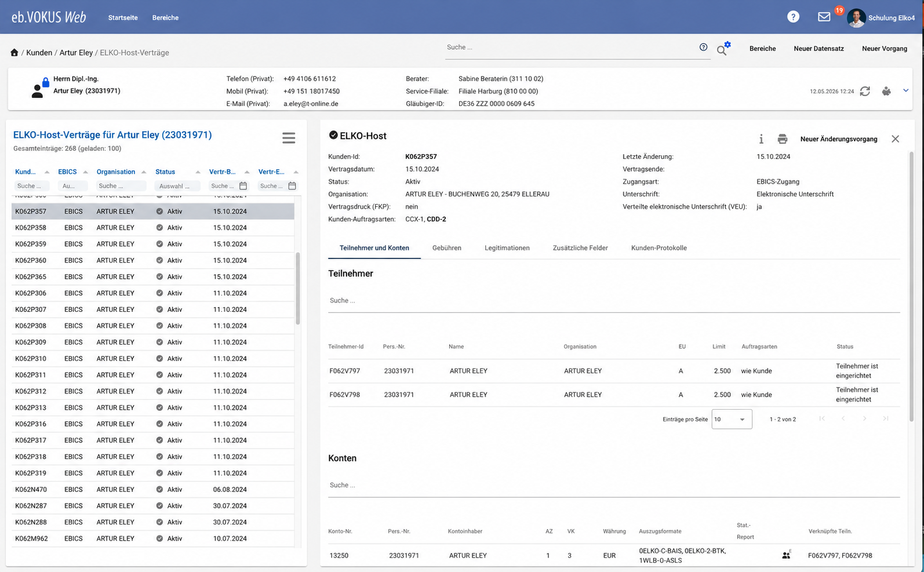Open Einträge pro Seite dropdown showing 10
Viewport: 924px width, 572px height.
pyautogui.click(x=732, y=419)
